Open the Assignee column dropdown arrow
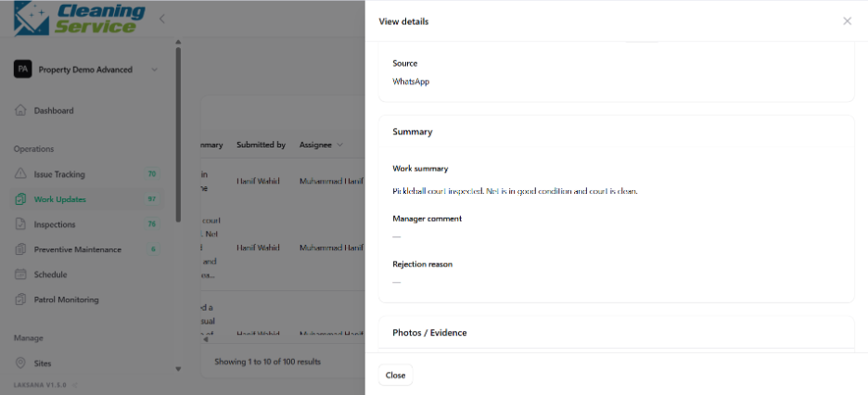This screenshot has width=868, height=395. point(339,145)
